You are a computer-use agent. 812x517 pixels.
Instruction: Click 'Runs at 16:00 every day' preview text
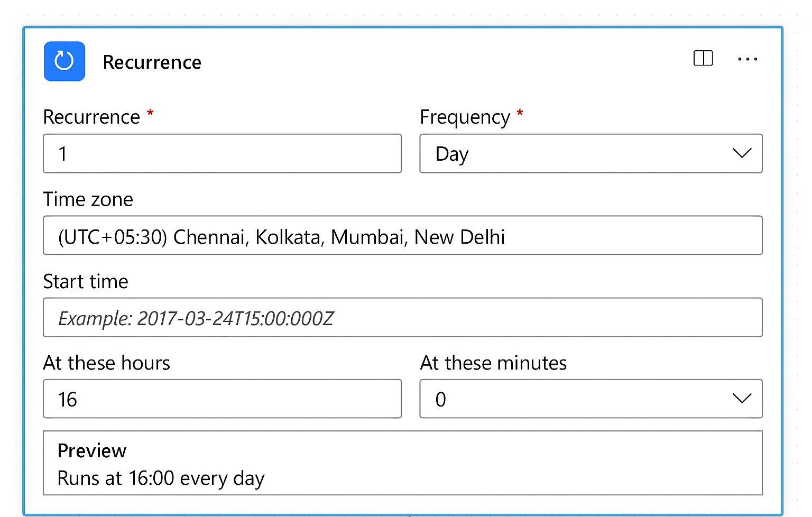tap(161, 478)
